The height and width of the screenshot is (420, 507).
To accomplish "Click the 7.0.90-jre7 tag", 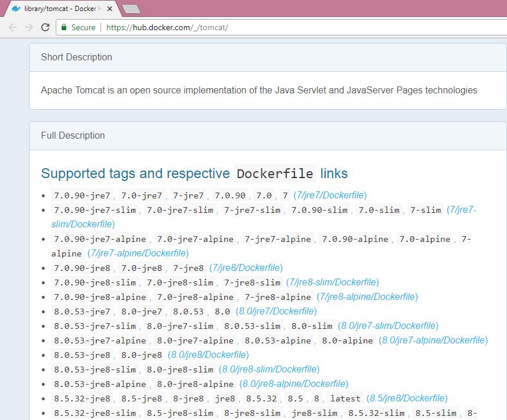I will point(82,195).
